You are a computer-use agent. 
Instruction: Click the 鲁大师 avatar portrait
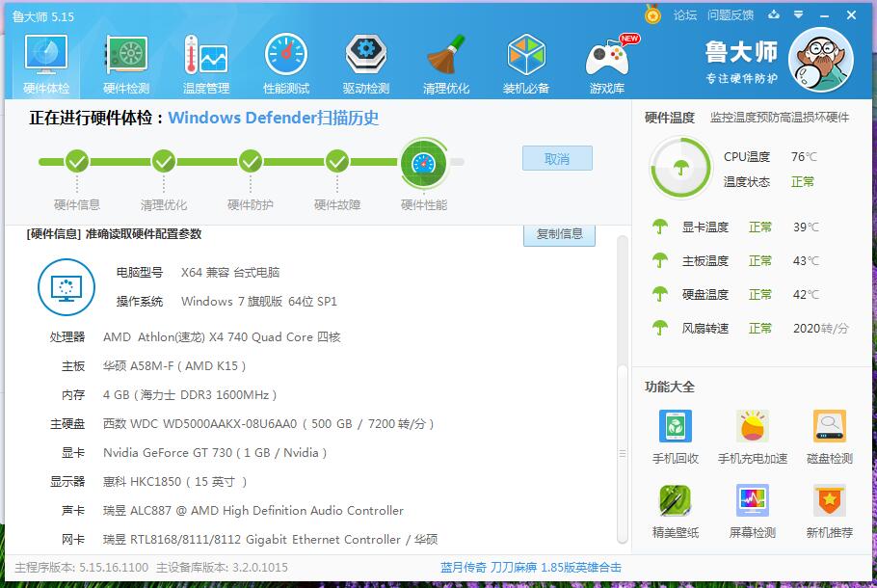820,60
